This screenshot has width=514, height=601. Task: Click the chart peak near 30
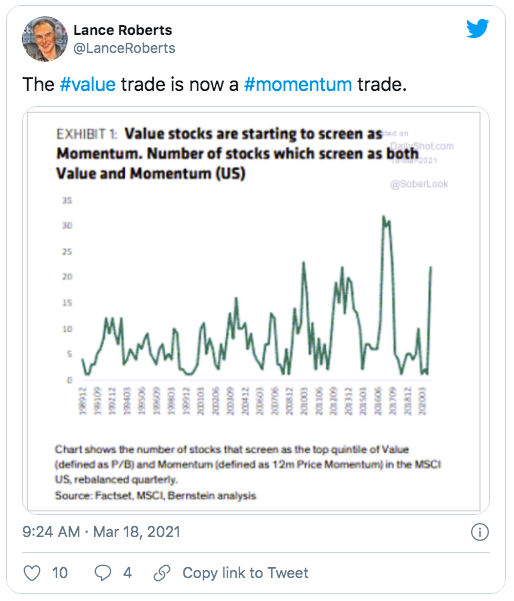click(x=384, y=217)
